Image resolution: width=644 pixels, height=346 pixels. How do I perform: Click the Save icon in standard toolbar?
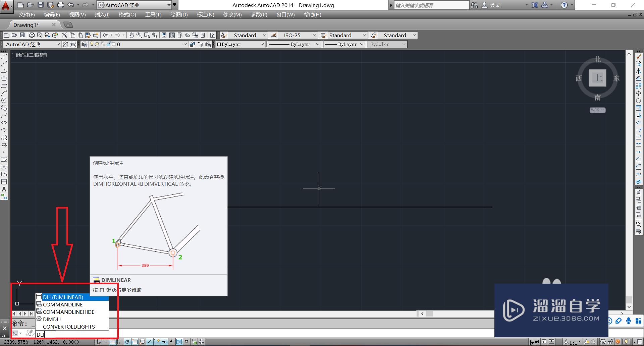coord(22,35)
